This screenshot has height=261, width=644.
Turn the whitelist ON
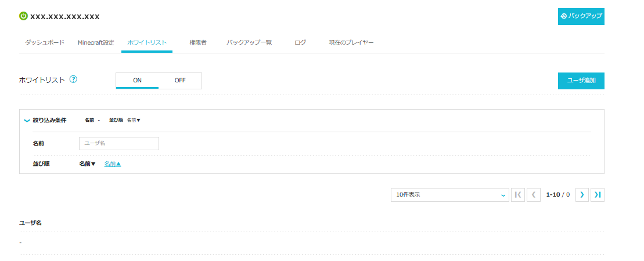click(137, 81)
